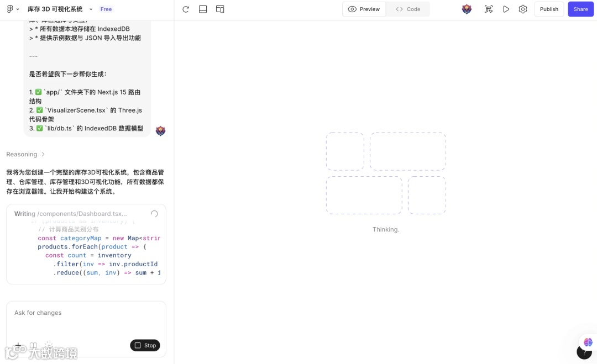Click the code line .filter(inv => inv.productId
Image resolution: width=597 pixels, height=364 pixels.
point(106,264)
